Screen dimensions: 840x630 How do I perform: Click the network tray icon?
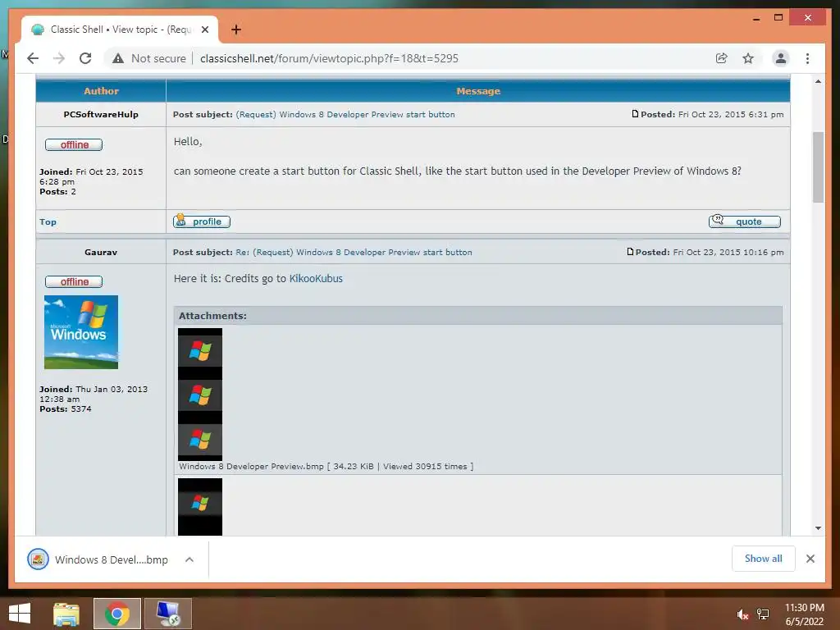click(x=763, y=614)
